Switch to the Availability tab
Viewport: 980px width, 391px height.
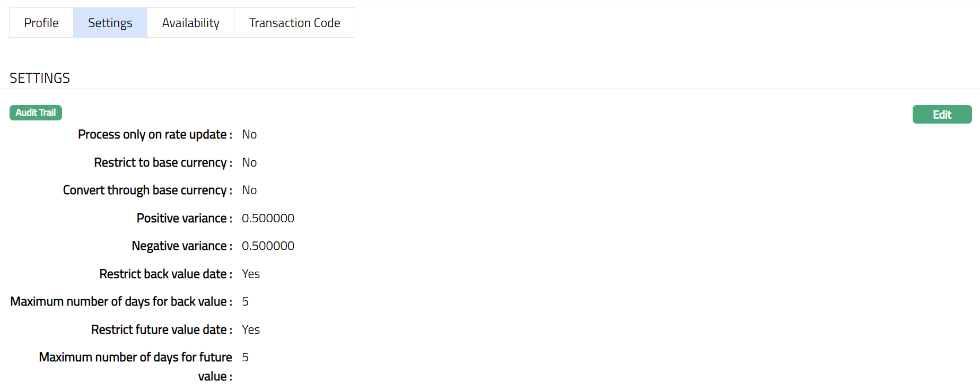[190, 23]
